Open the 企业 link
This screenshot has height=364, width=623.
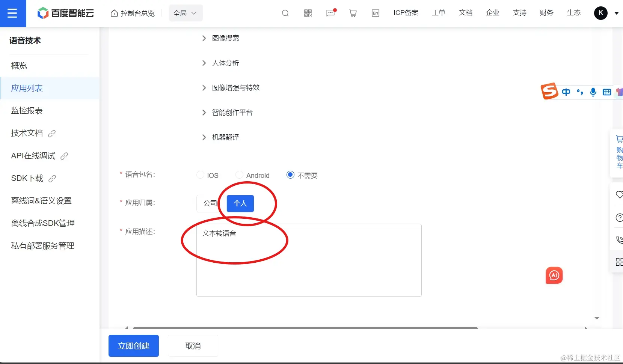pos(493,13)
